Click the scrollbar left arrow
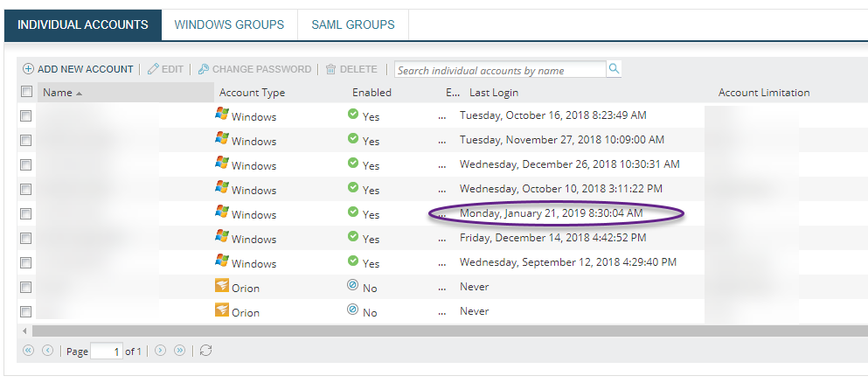 pos(24,331)
